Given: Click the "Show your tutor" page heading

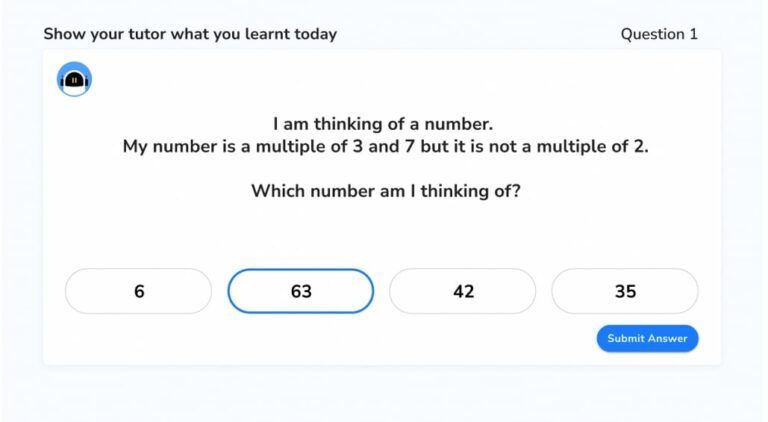Looking at the screenshot, I should 190,34.
